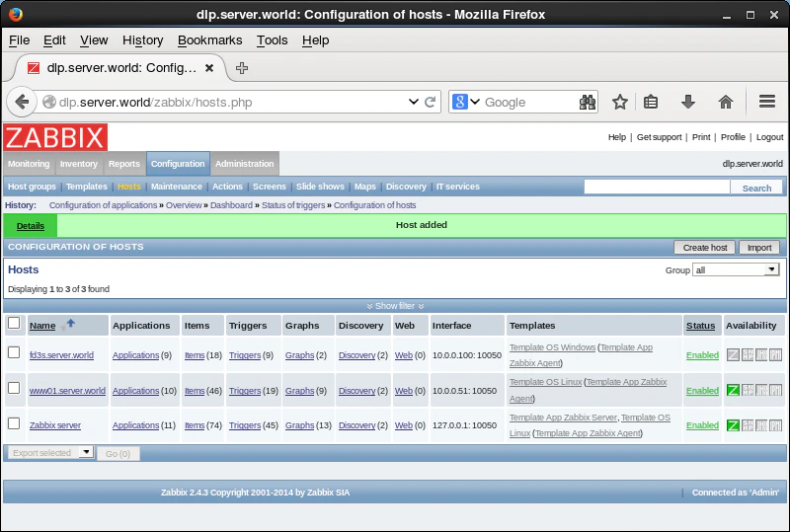The width and height of the screenshot is (790, 532).
Task: Click the Create host button
Action: pyautogui.click(x=705, y=248)
